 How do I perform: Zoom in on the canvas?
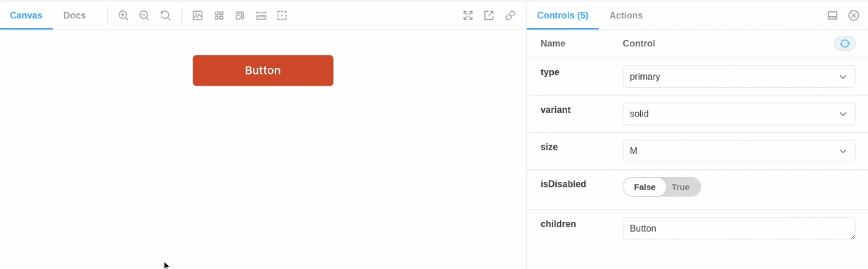point(124,15)
